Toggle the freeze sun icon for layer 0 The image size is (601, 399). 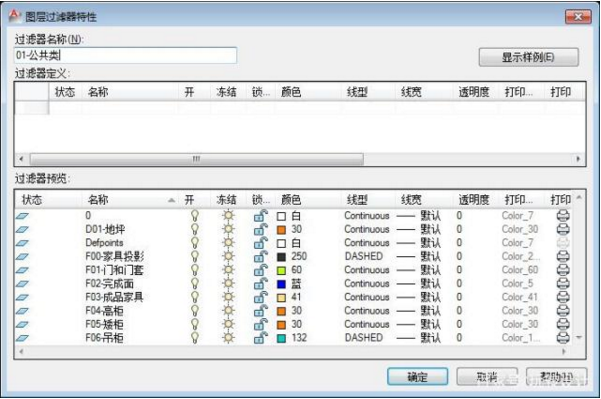click(228, 216)
